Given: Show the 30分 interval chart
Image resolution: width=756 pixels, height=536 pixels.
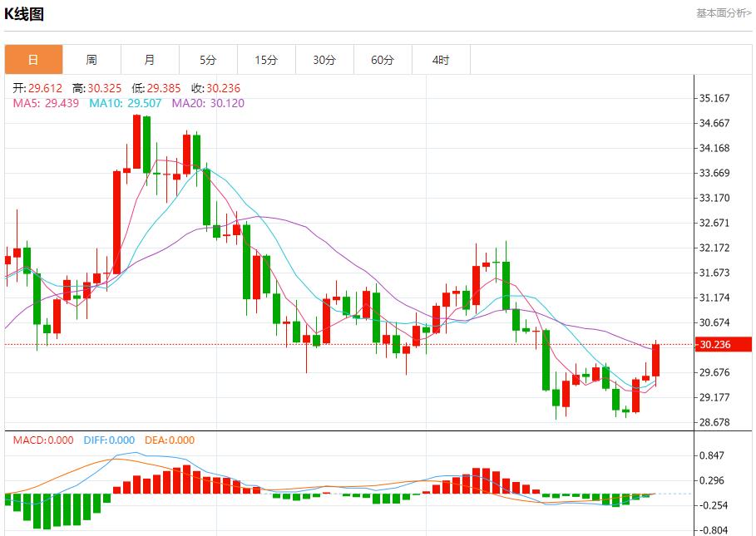Looking at the screenshot, I should coord(324,60).
